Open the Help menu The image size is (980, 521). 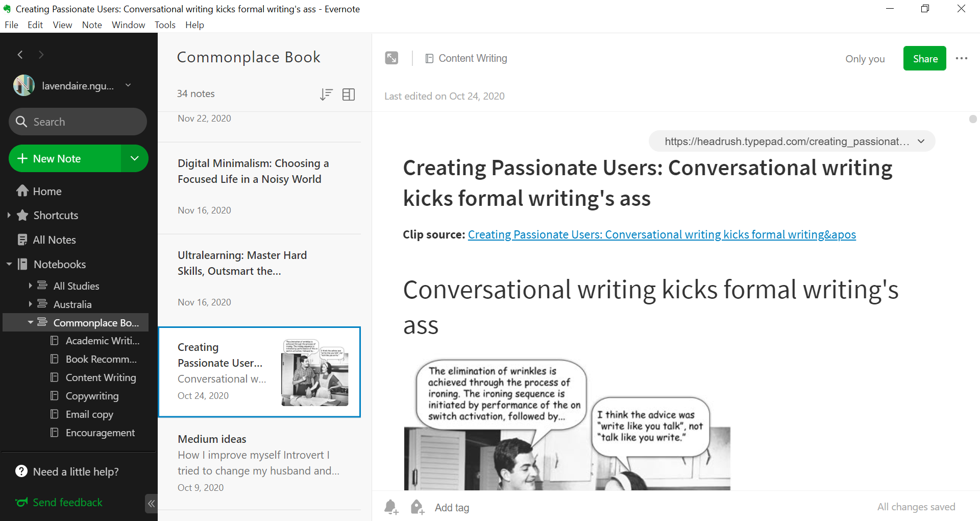tap(194, 25)
